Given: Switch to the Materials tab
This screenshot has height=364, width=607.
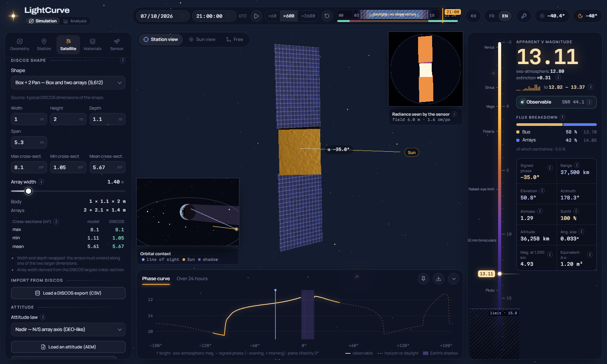Looking at the screenshot, I should 93,44.
